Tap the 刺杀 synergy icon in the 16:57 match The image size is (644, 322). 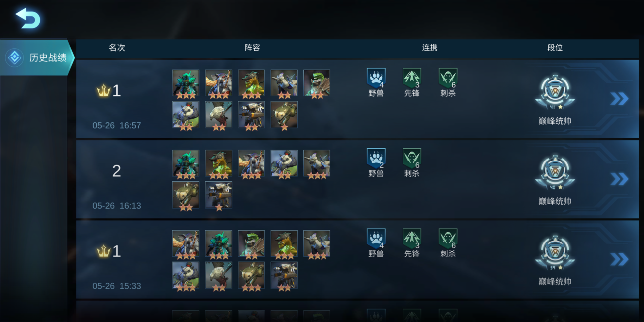point(448,79)
